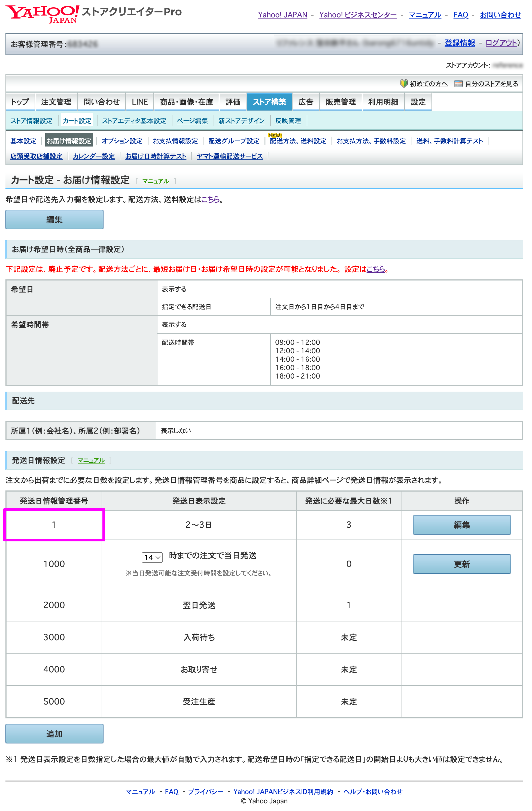Click こちら link in the red notice
Screen dimensions: 532x811
coord(376,269)
